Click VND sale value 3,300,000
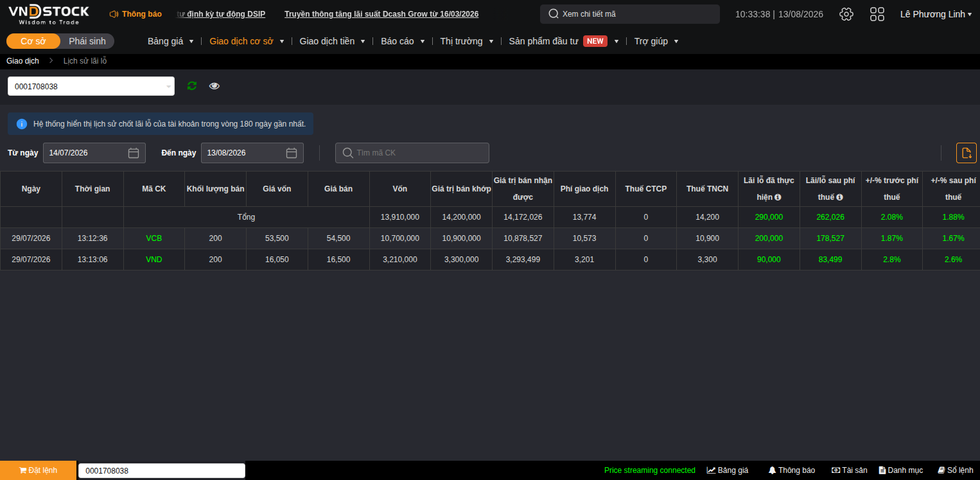The image size is (980, 480). 462,260
